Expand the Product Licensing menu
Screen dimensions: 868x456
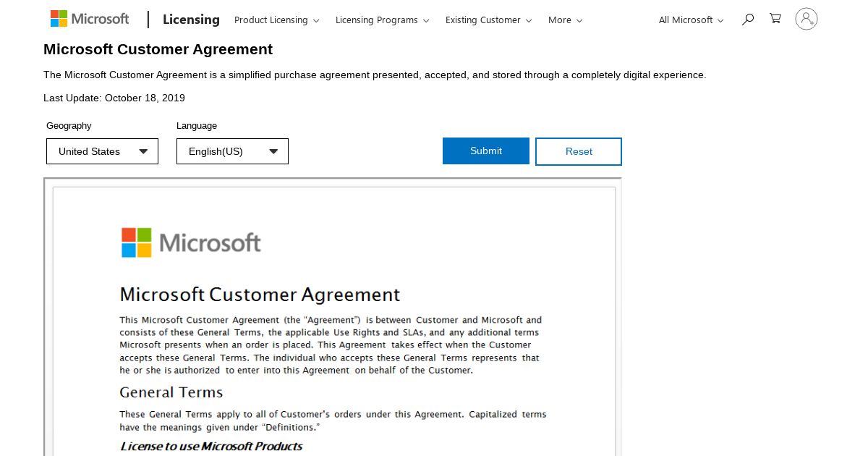point(276,20)
